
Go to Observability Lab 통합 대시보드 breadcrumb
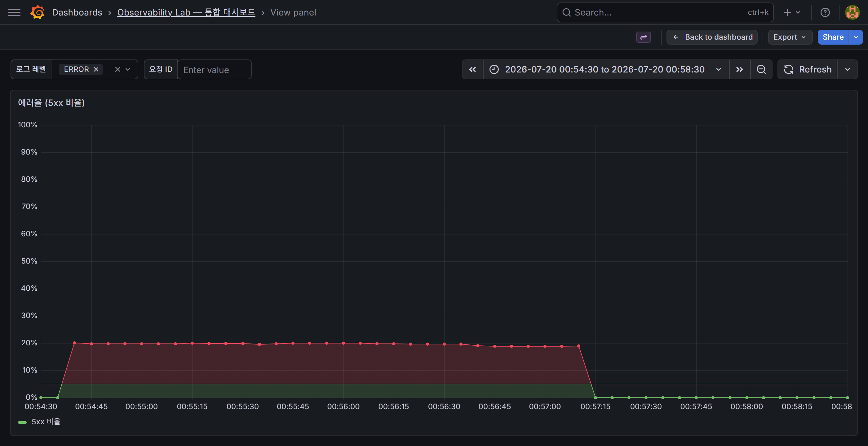186,12
